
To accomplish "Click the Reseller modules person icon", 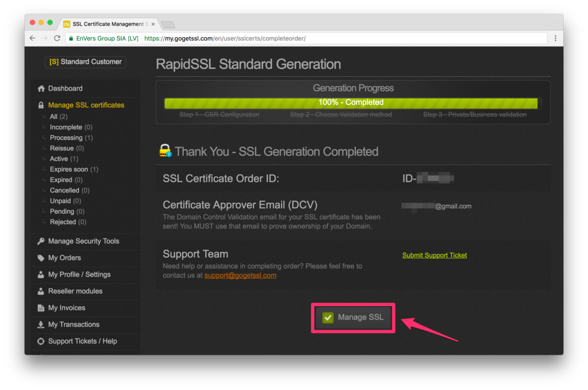I will pyautogui.click(x=41, y=291).
